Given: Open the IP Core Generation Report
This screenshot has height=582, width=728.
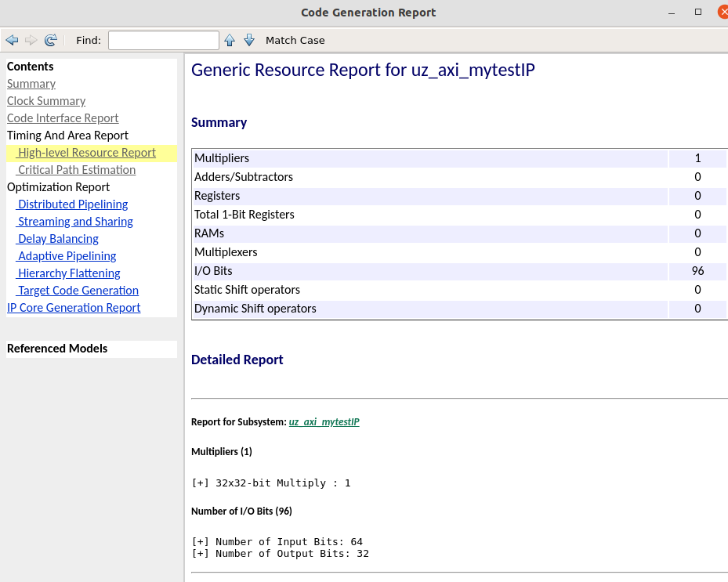Looking at the screenshot, I should tap(74, 308).
